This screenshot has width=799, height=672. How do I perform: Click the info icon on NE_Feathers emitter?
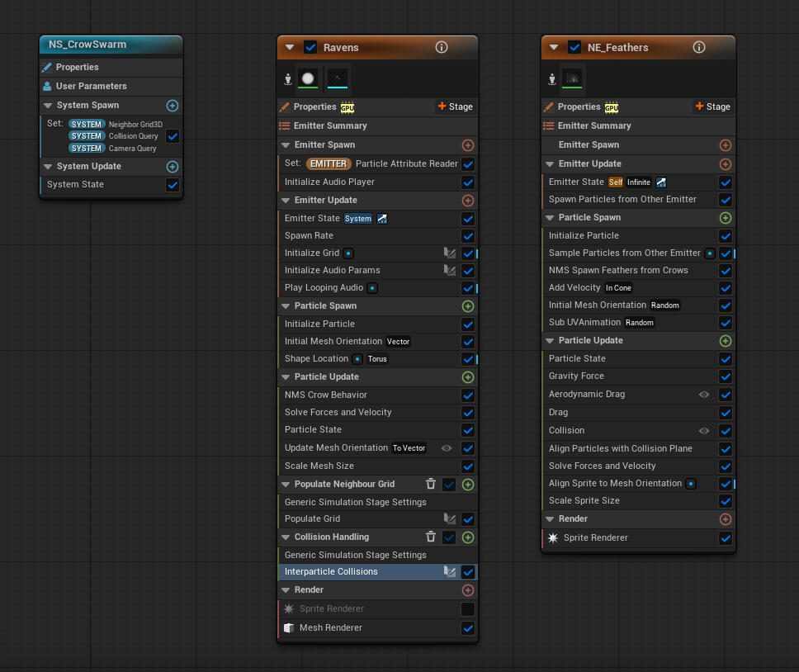pos(699,47)
